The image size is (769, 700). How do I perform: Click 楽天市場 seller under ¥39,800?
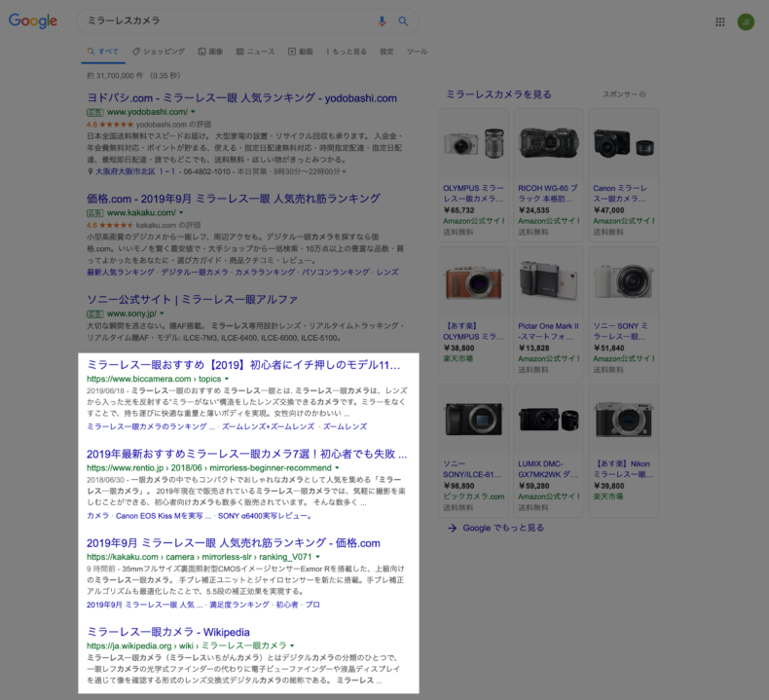(x=608, y=497)
